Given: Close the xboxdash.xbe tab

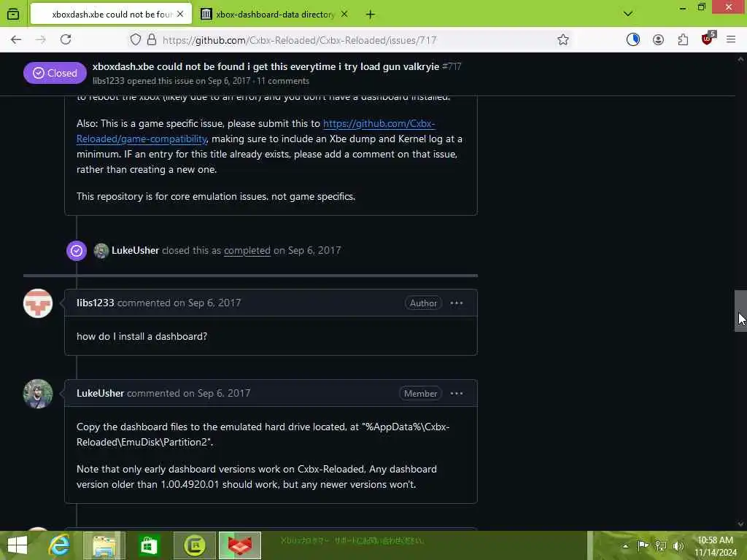Looking at the screenshot, I should 180,15.
